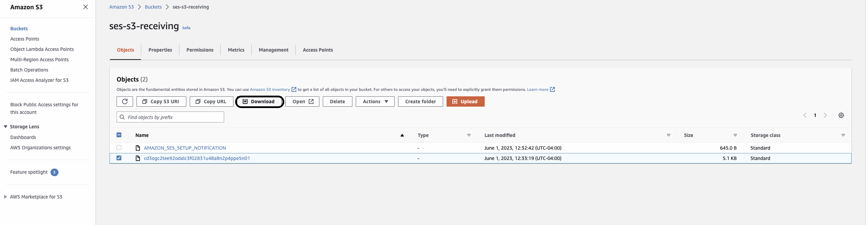
Task: Click page number 1 in pagination
Action: pyautogui.click(x=815, y=115)
